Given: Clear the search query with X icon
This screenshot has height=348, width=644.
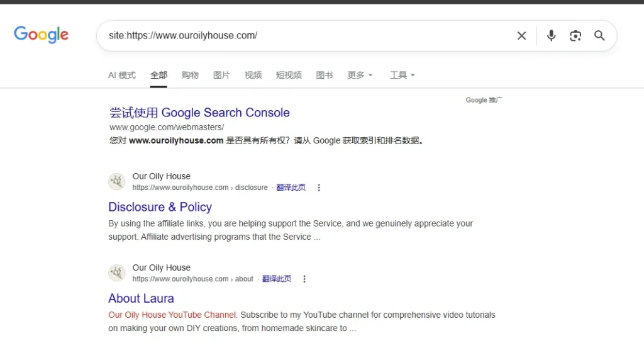Looking at the screenshot, I should [x=521, y=36].
